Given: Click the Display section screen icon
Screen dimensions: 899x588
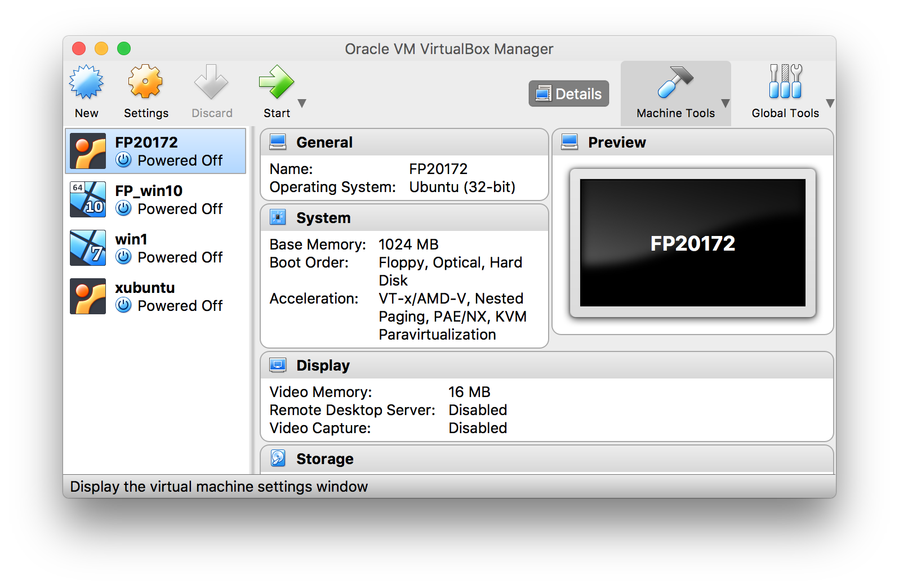Looking at the screenshot, I should pos(278,365).
